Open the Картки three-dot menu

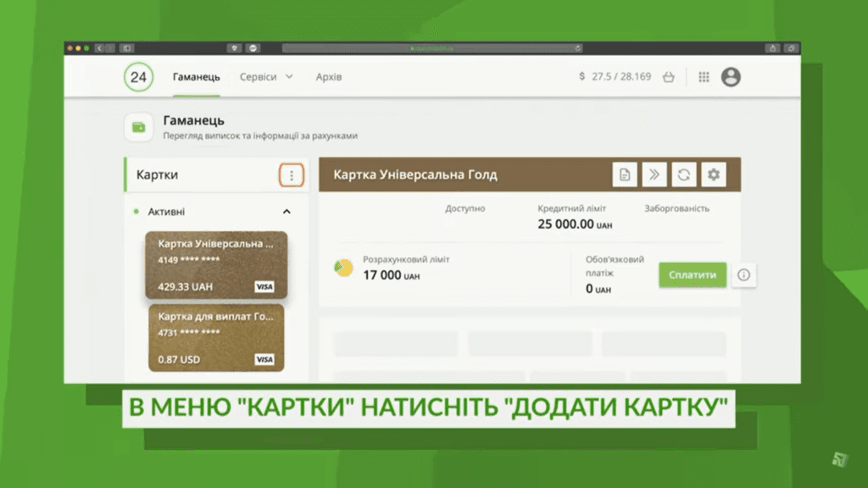pyautogui.click(x=292, y=175)
